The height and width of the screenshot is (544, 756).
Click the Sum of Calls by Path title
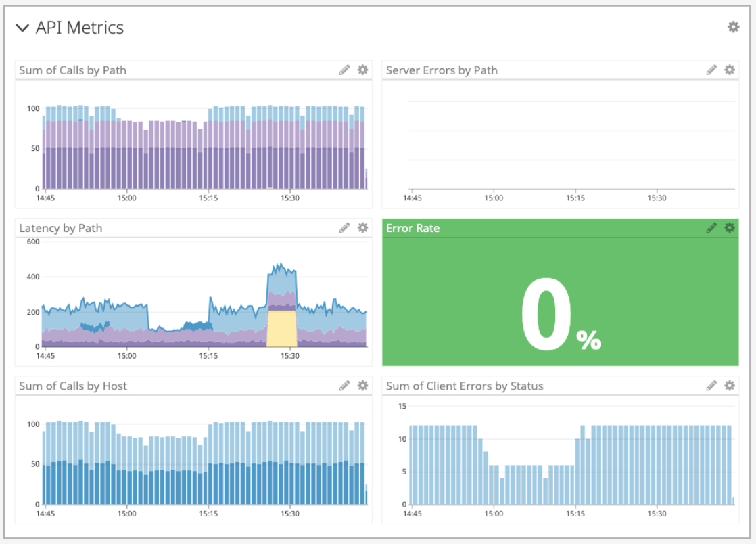point(73,70)
